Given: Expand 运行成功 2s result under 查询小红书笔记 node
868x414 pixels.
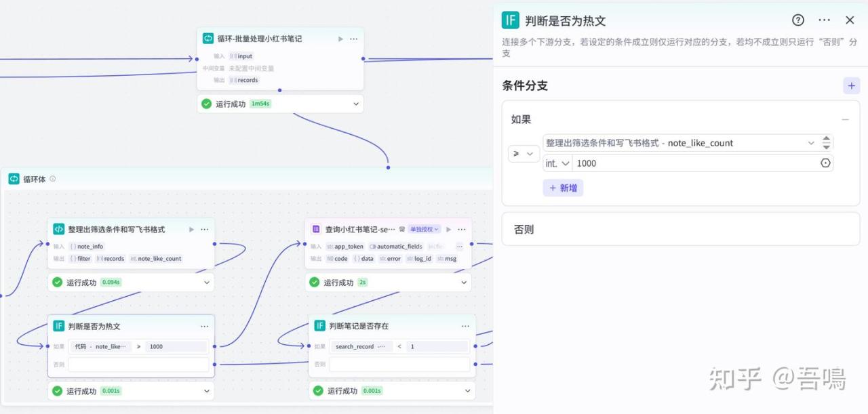Looking at the screenshot, I should 464,283.
